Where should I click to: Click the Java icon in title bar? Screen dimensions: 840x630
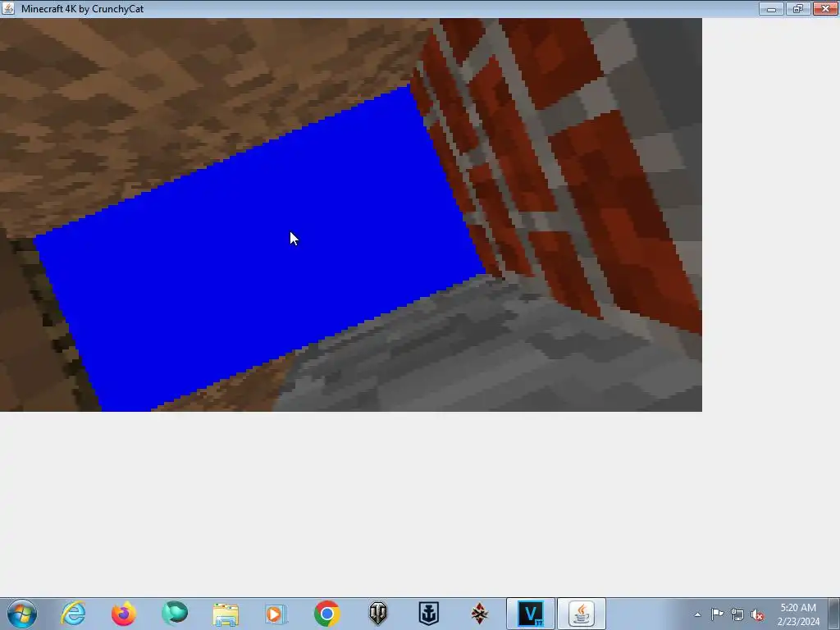pyautogui.click(x=8, y=8)
